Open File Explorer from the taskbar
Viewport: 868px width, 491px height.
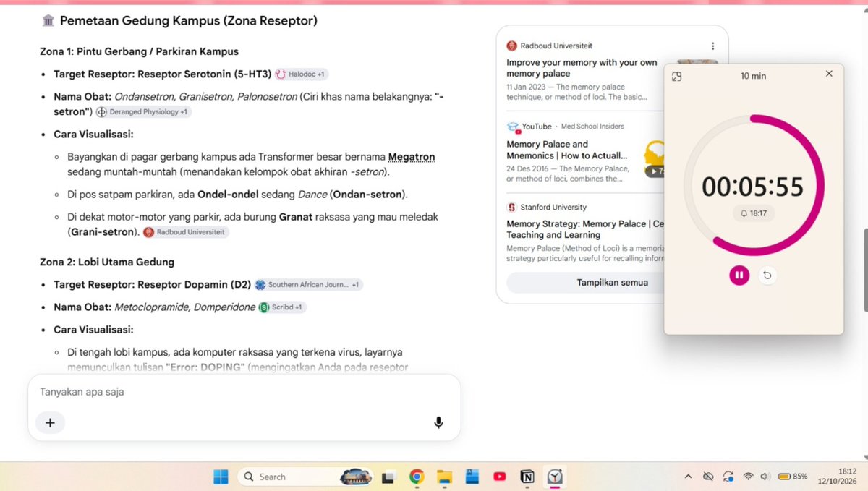(444, 477)
